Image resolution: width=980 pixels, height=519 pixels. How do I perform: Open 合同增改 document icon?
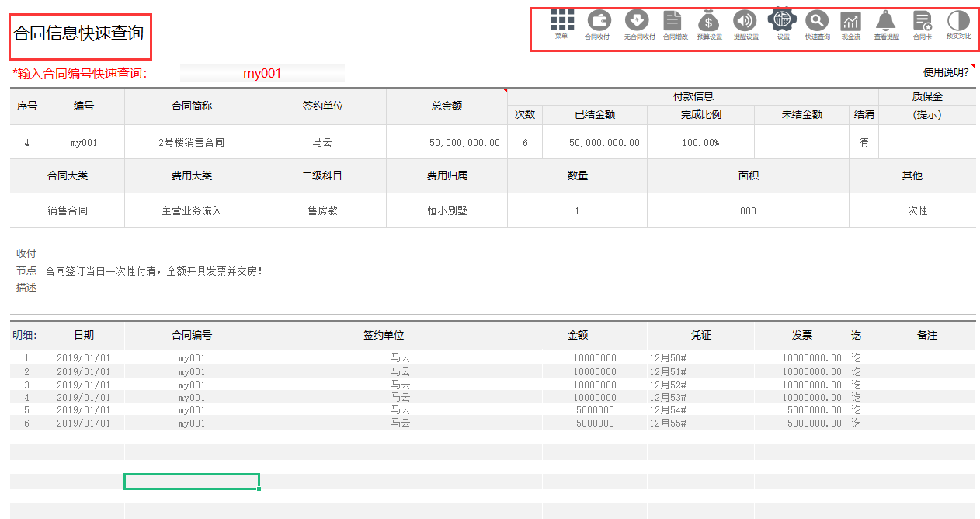coord(671,22)
